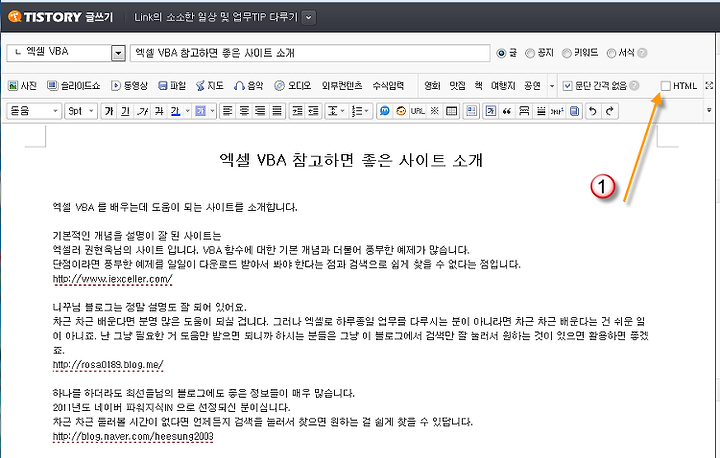Viewport: 720px width, 458px height.
Task: Select the 서식 radio button
Action: click(611, 53)
